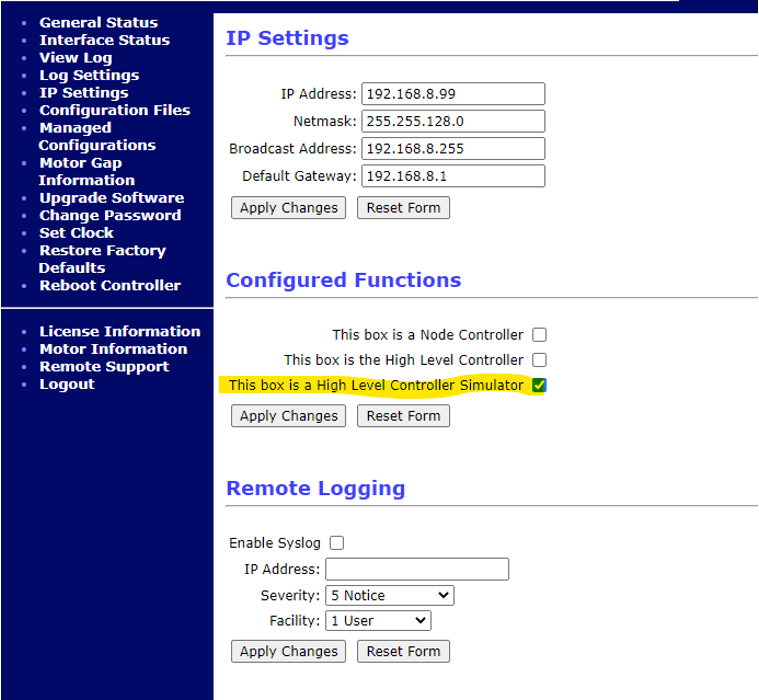759x700 pixels.
Task: Apply Changes under Remote Logging
Action: point(288,651)
